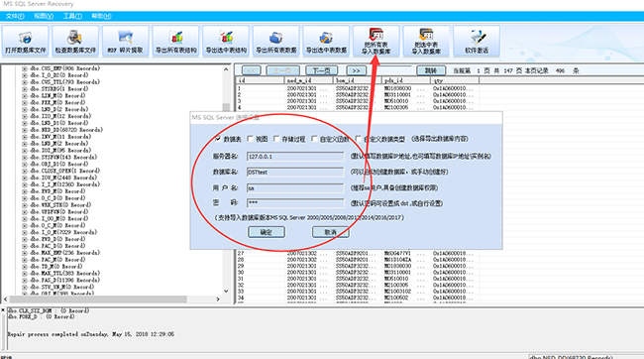Viewport: 644px width, 359px height.
Task: Focus the 密码 password field
Action: click(x=295, y=202)
